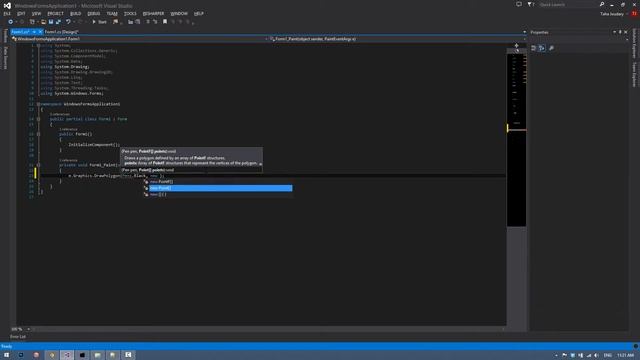Select the highlighted 'new Point[]' completion item
The height and width of the screenshot is (360, 640).
point(218,188)
